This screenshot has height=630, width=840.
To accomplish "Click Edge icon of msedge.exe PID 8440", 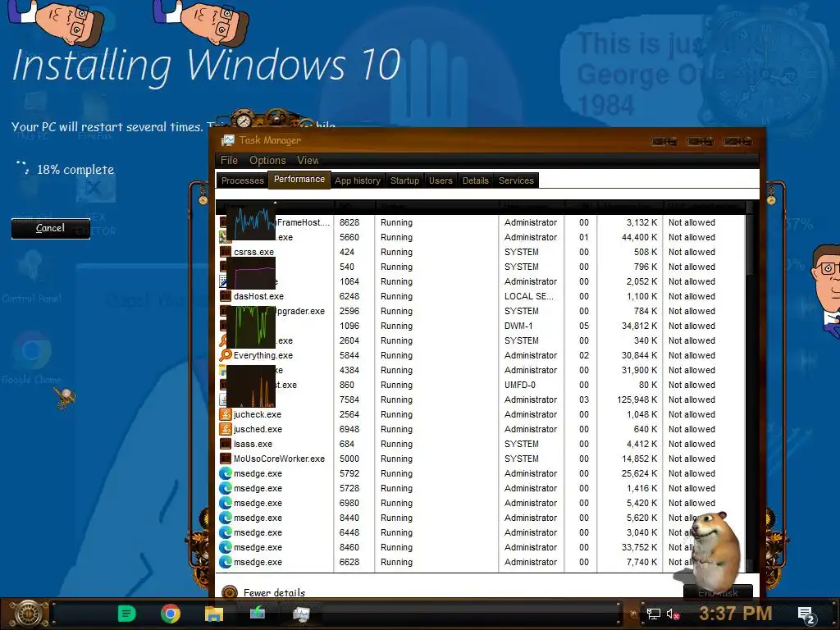I will point(226,518).
